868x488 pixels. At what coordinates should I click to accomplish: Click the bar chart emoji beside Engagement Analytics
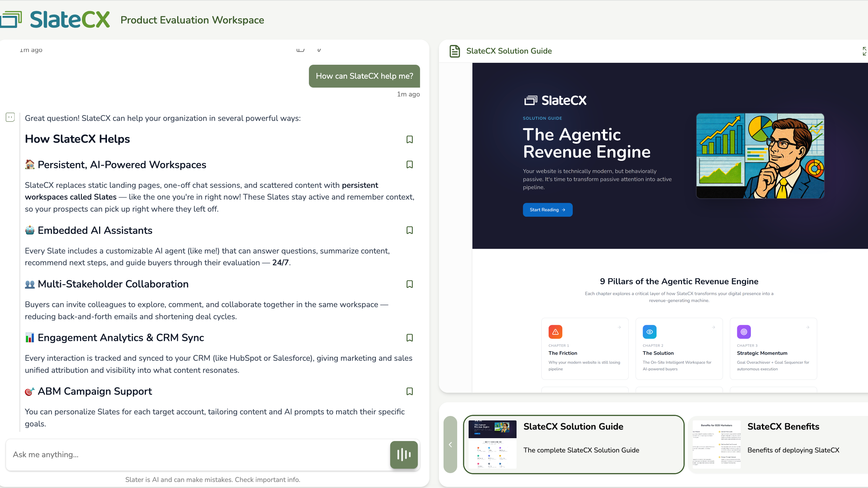pyautogui.click(x=30, y=338)
